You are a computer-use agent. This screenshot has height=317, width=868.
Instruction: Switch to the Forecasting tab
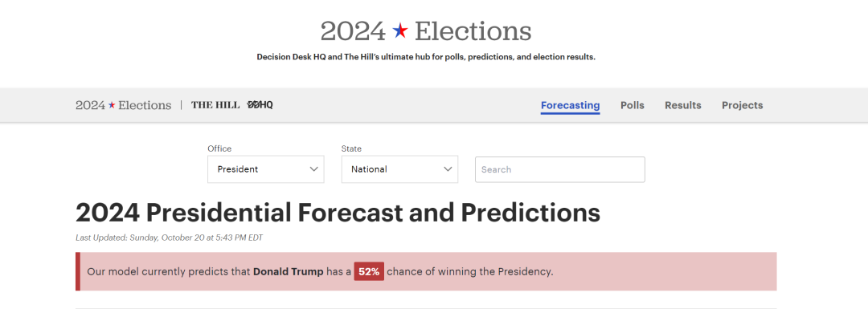point(570,105)
